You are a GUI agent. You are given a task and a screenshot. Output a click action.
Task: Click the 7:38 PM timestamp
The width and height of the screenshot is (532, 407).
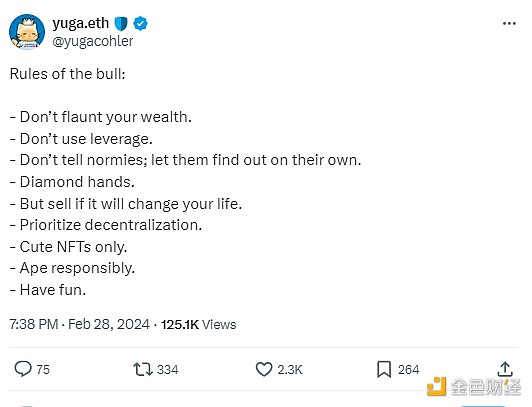(34, 324)
